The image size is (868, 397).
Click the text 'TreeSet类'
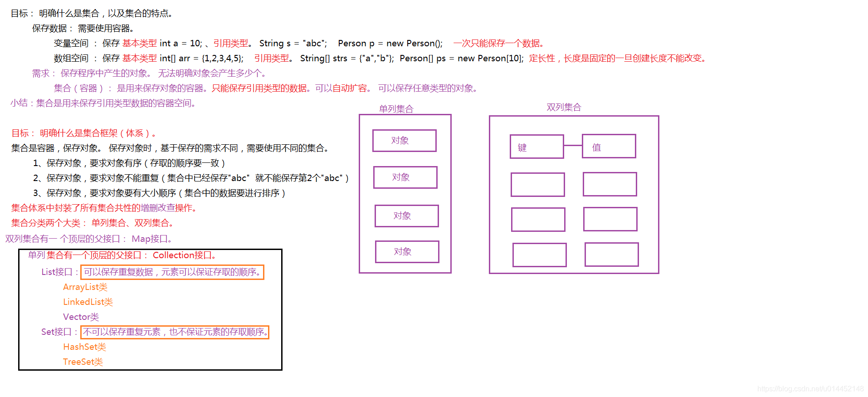(83, 362)
